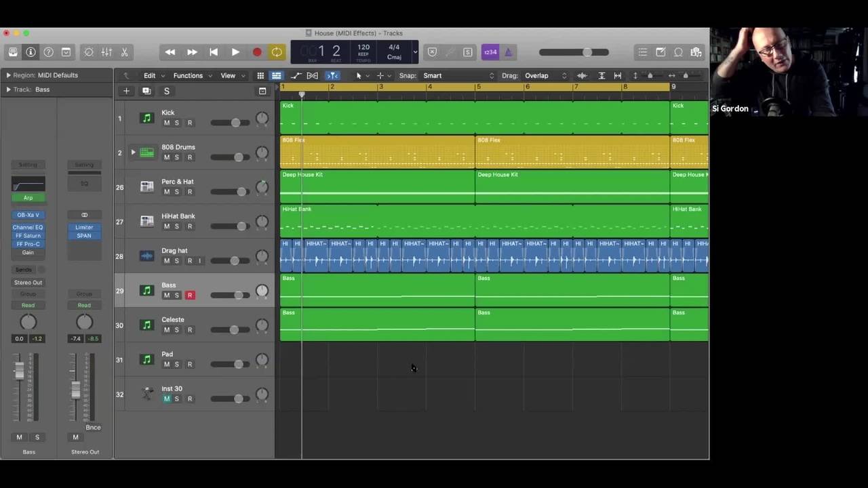This screenshot has width=868, height=488.
Task: Show automation curve icon
Action: [296, 76]
